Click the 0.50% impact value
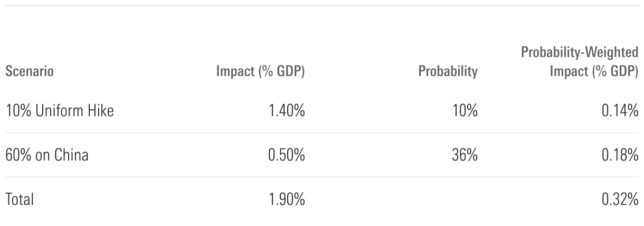 [286, 155]
